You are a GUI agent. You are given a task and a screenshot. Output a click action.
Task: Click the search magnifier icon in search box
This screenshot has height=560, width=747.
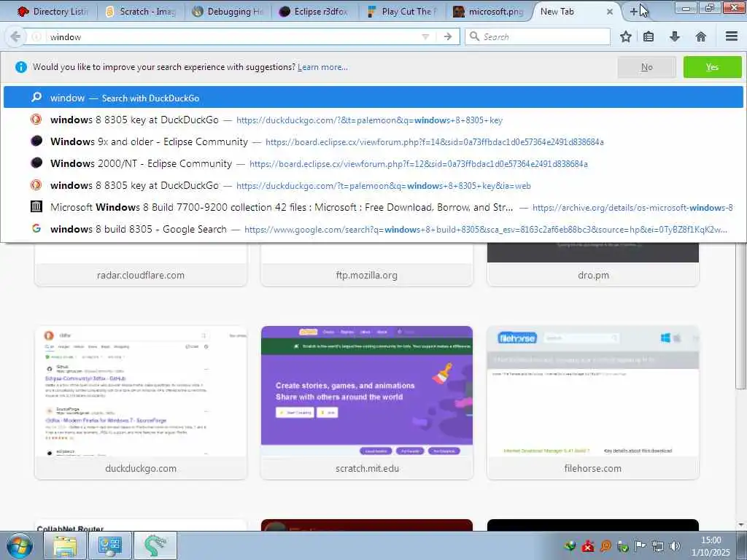[474, 36]
